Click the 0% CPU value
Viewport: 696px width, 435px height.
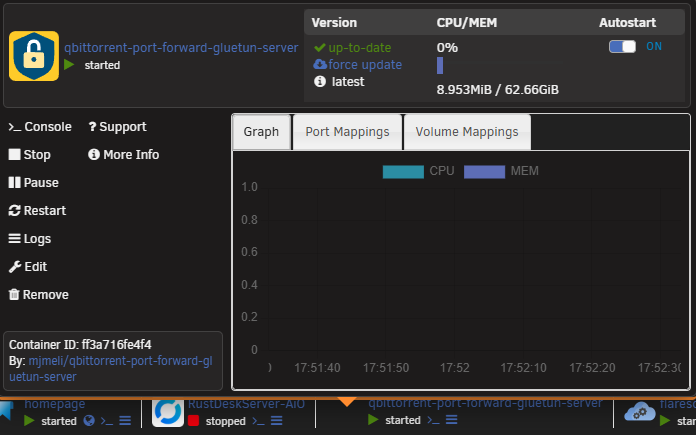pyautogui.click(x=447, y=47)
